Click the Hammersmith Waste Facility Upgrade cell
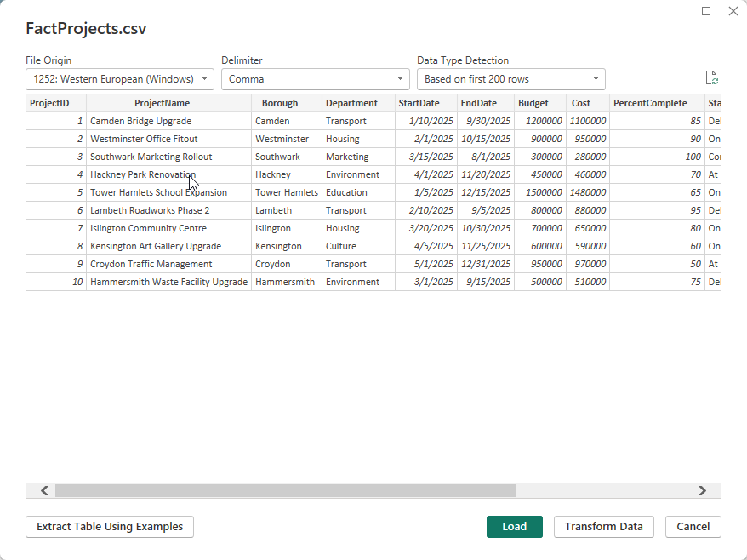Screen dimensions: 747x560 pos(168,282)
